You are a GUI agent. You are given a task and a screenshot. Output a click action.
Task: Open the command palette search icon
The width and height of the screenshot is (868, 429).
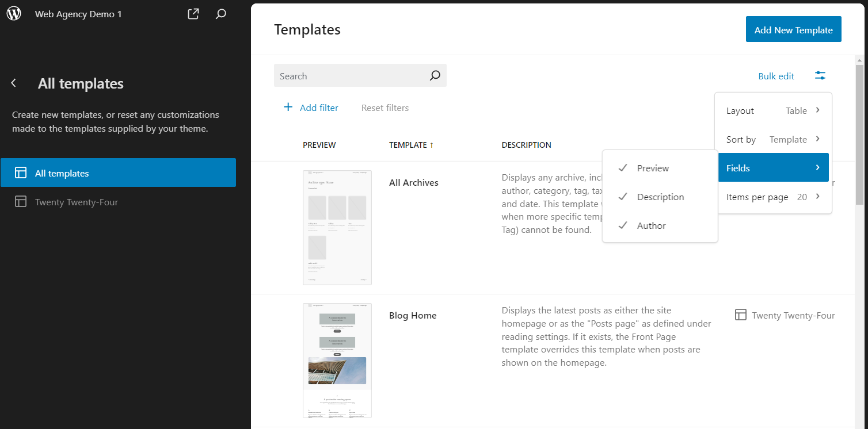click(x=221, y=14)
